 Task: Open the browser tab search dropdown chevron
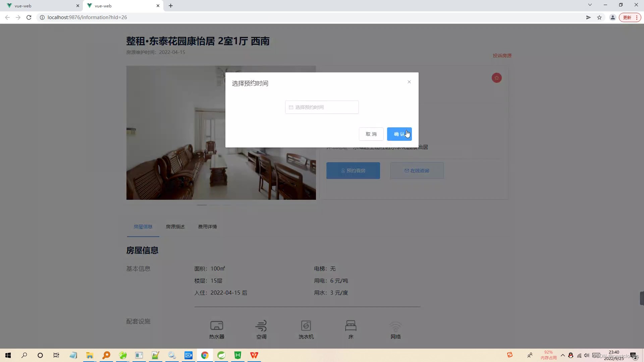point(589,5)
